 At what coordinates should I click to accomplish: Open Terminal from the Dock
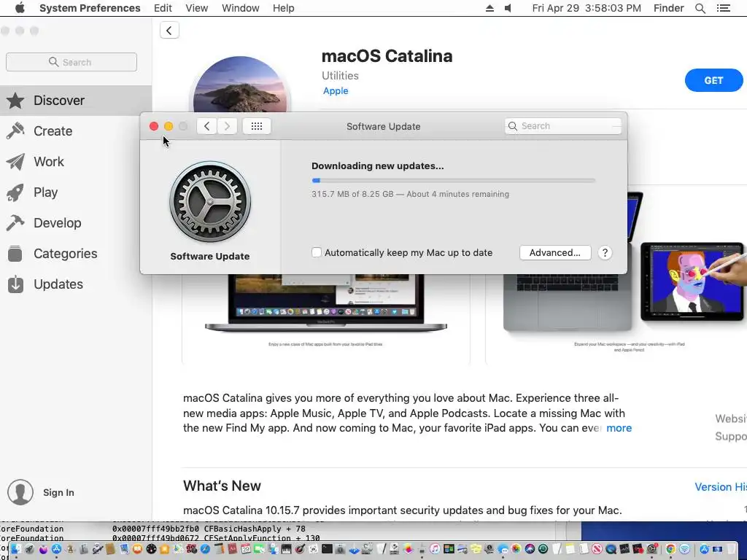327,549
